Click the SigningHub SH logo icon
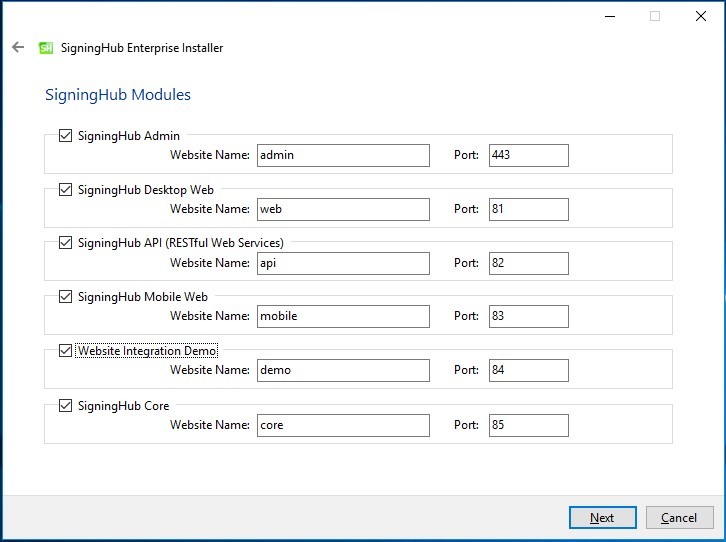Screen dimensions: 726x542 [46, 48]
